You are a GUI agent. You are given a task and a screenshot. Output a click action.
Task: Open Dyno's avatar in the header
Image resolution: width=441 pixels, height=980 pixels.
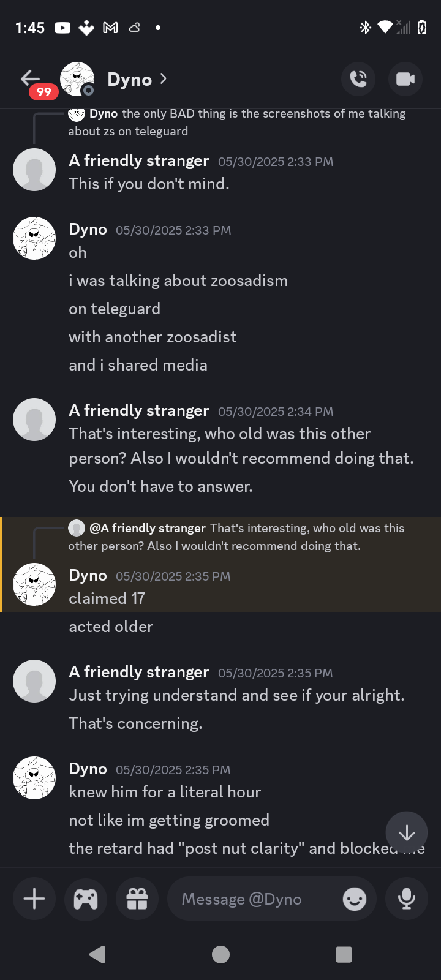pyautogui.click(x=77, y=79)
